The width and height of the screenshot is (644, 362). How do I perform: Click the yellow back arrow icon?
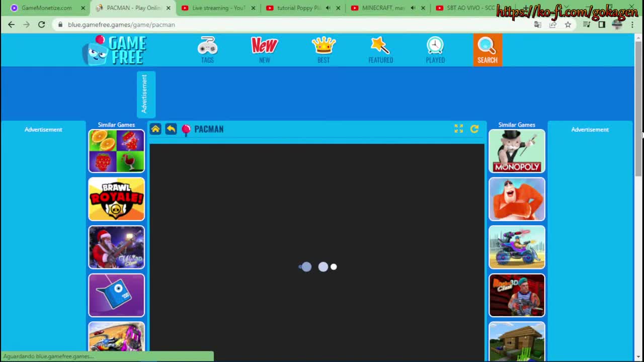(x=171, y=129)
